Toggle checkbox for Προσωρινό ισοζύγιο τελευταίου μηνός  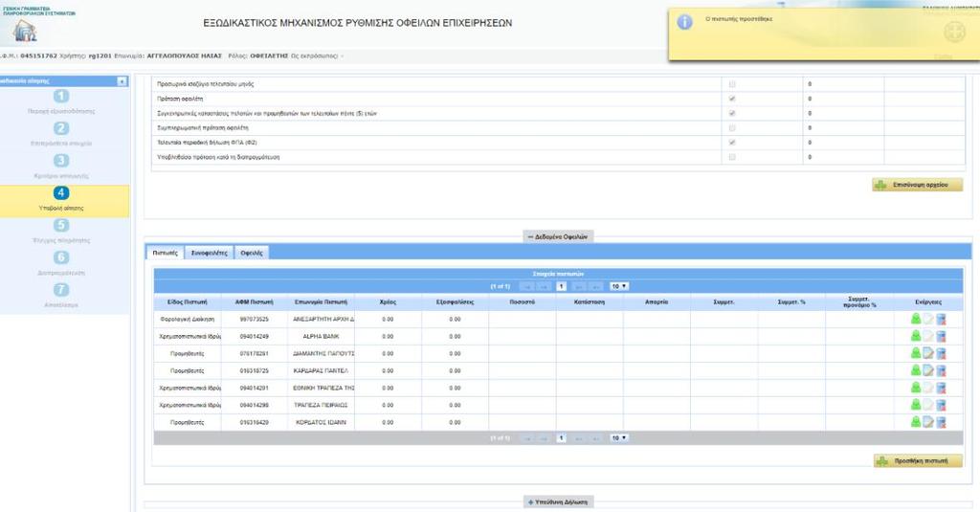(732, 84)
